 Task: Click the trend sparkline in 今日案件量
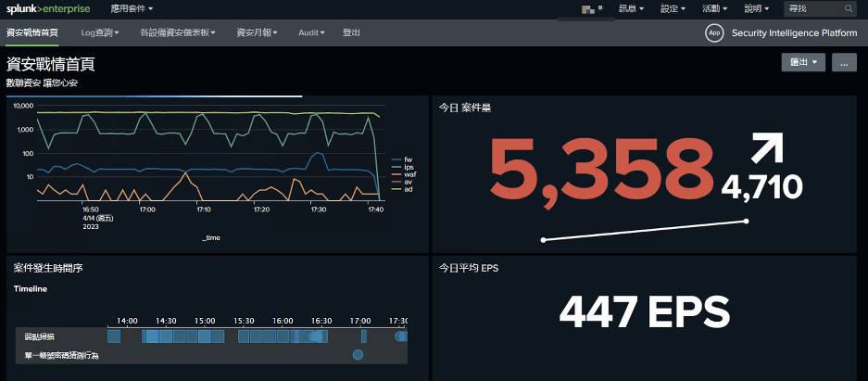(645, 231)
